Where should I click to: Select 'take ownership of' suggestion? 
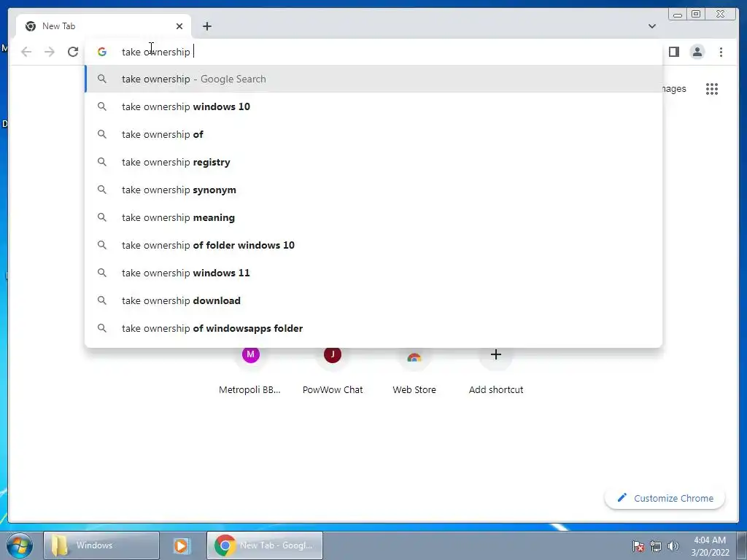[373, 134]
